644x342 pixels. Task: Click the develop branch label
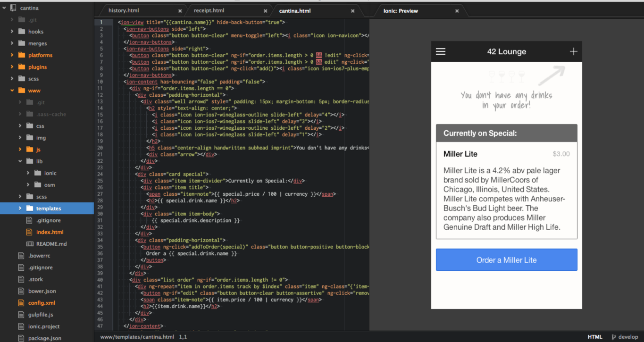(x=628, y=337)
